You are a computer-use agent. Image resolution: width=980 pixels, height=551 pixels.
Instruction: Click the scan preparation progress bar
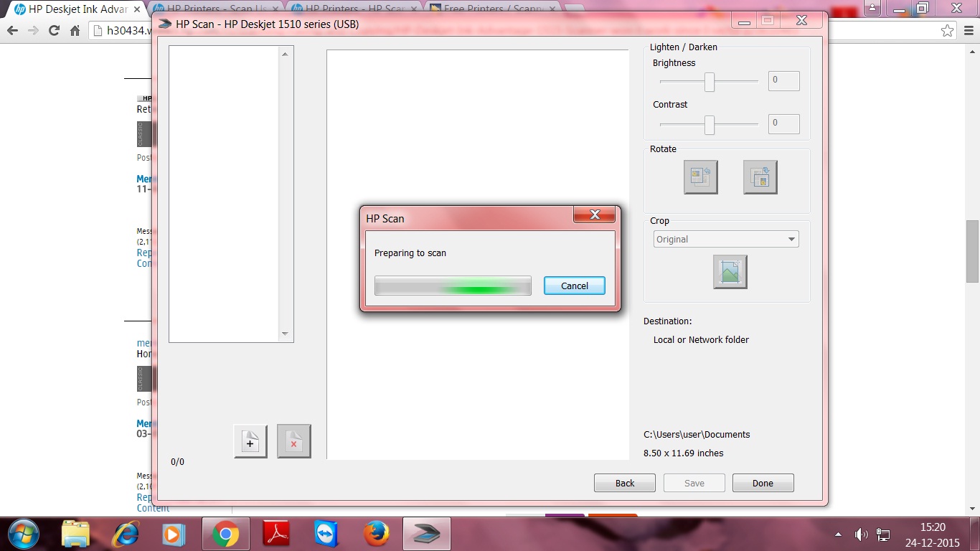[x=453, y=286]
